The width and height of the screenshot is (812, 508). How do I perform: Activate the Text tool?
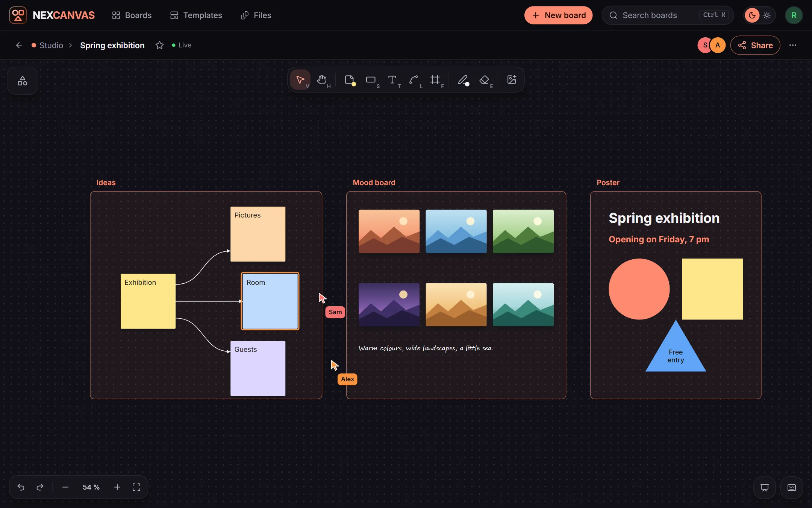pos(392,80)
